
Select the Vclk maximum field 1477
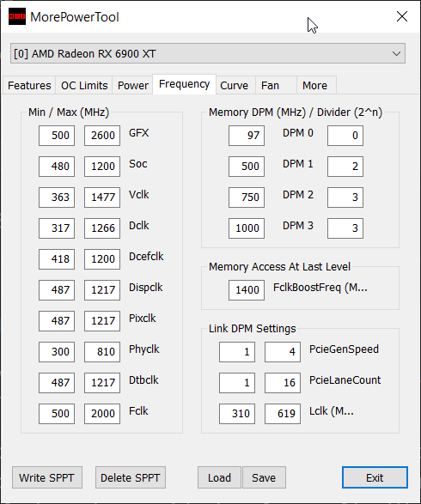tap(102, 197)
